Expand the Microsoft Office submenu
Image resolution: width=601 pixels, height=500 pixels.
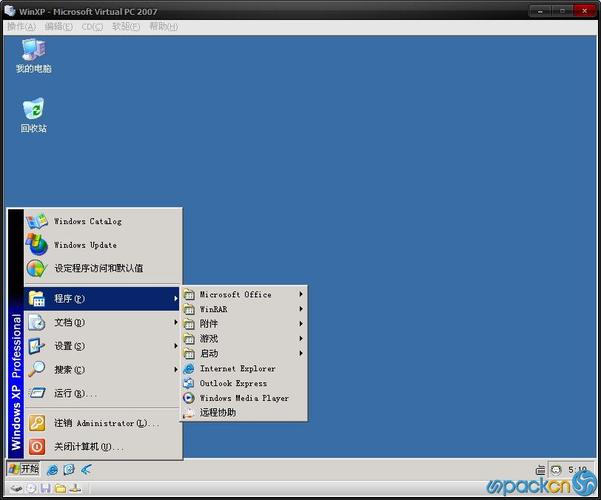click(235, 294)
